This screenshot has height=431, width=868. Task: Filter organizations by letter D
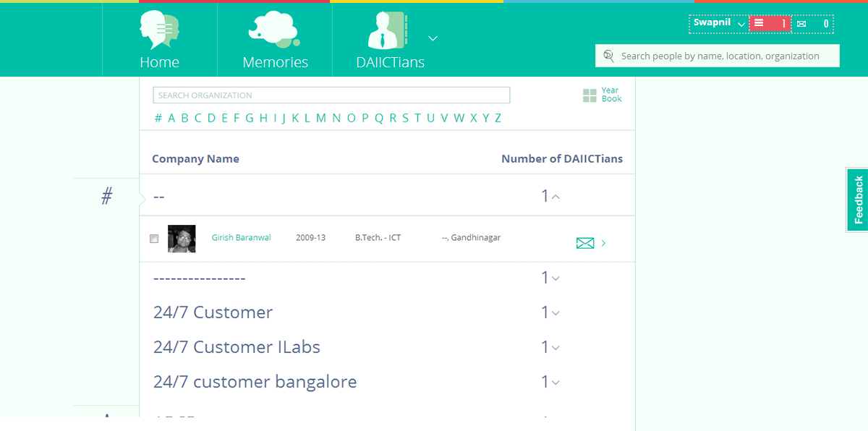(x=211, y=118)
